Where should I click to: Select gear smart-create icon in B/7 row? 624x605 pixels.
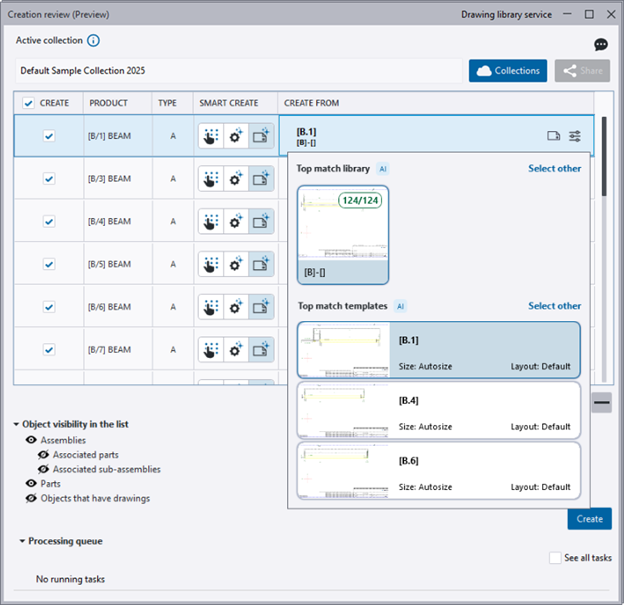(236, 350)
